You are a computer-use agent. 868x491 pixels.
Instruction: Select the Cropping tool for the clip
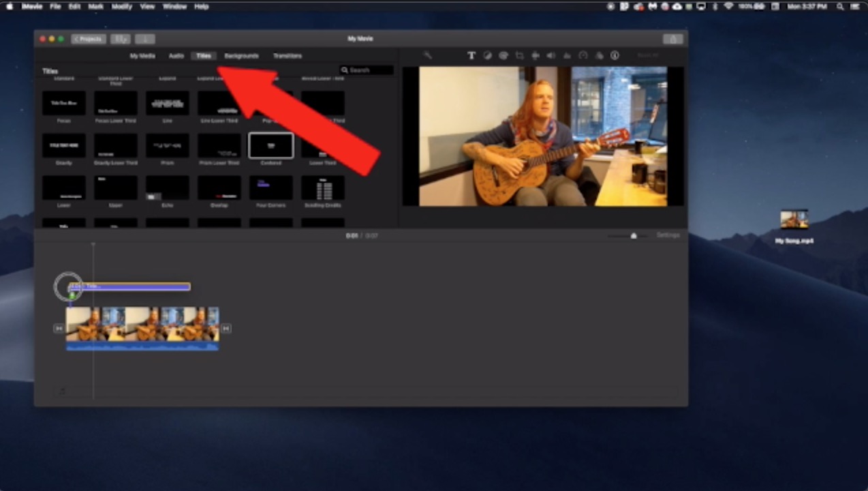(520, 55)
